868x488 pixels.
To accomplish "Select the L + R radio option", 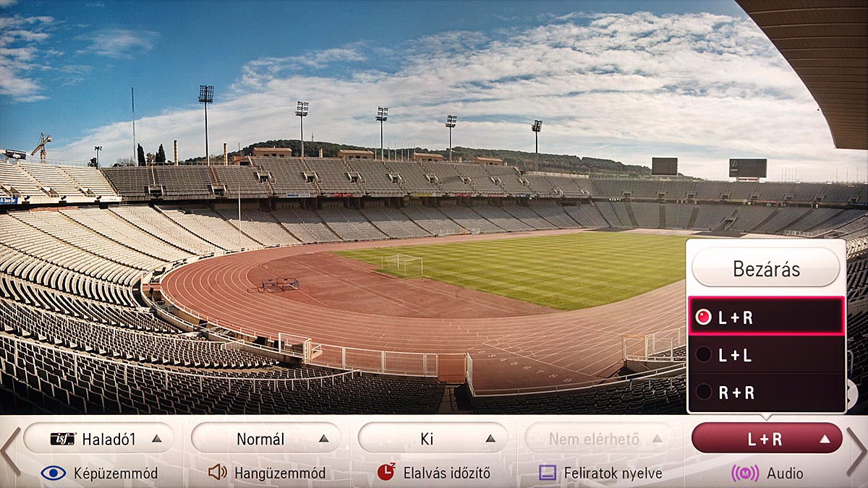I will coord(767,317).
